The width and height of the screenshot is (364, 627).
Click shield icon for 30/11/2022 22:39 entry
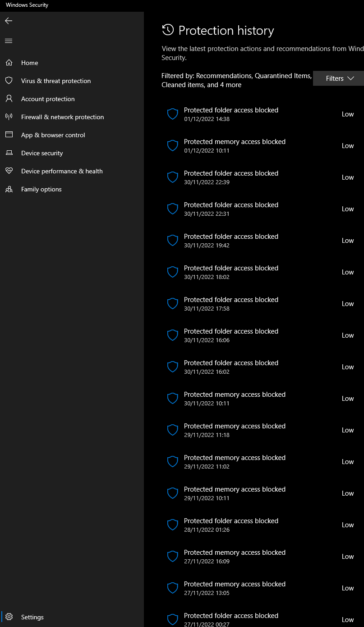tap(173, 177)
